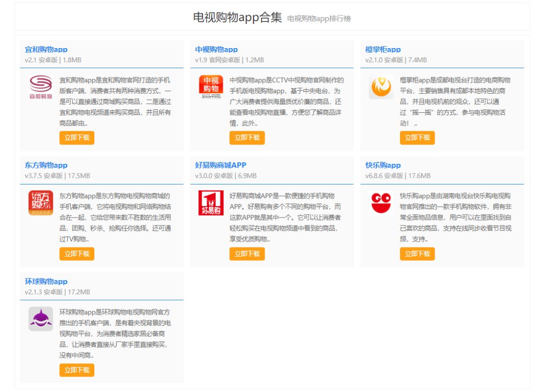Click the 东方购物 red app icon
This screenshot has height=392, width=542.
pos(41,203)
